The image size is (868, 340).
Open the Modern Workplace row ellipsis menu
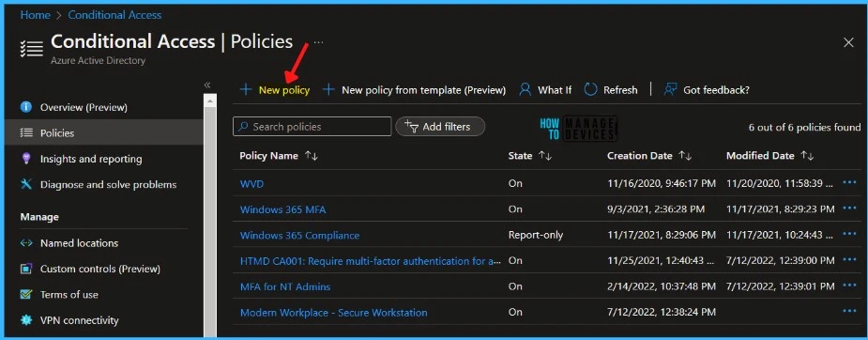click(849, 311)
